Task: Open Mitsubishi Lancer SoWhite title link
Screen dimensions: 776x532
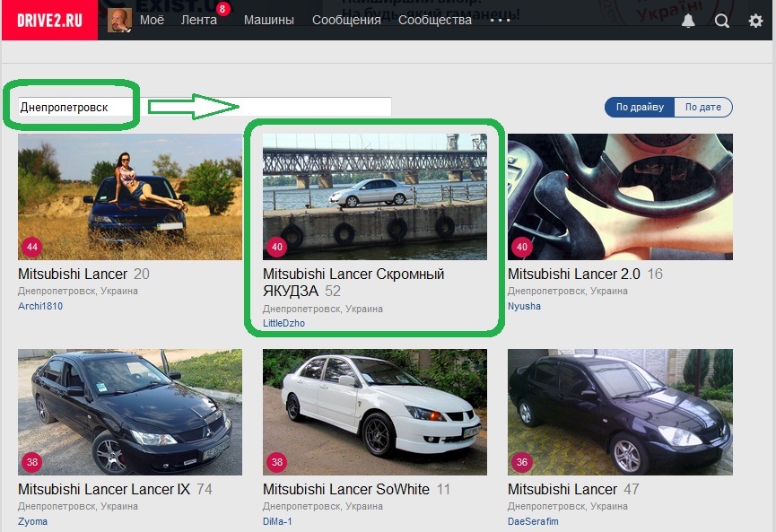Action: pos(346,489)
